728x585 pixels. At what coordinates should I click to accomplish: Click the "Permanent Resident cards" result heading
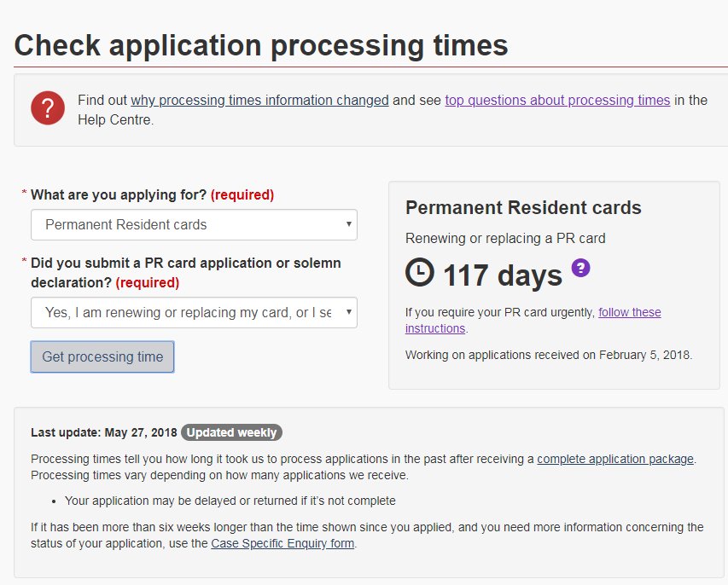(523, 208)
